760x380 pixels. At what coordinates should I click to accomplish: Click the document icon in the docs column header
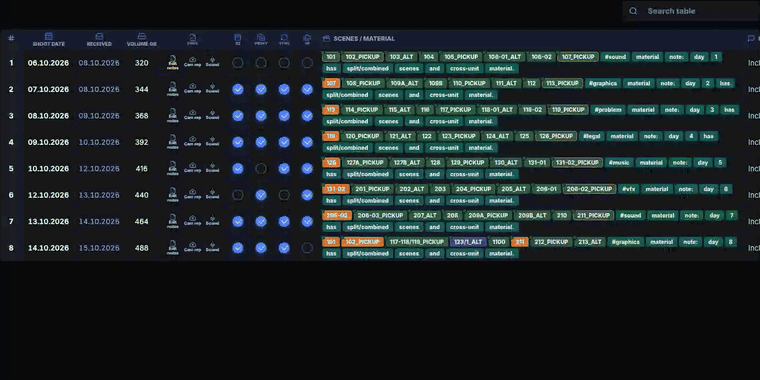192,37
